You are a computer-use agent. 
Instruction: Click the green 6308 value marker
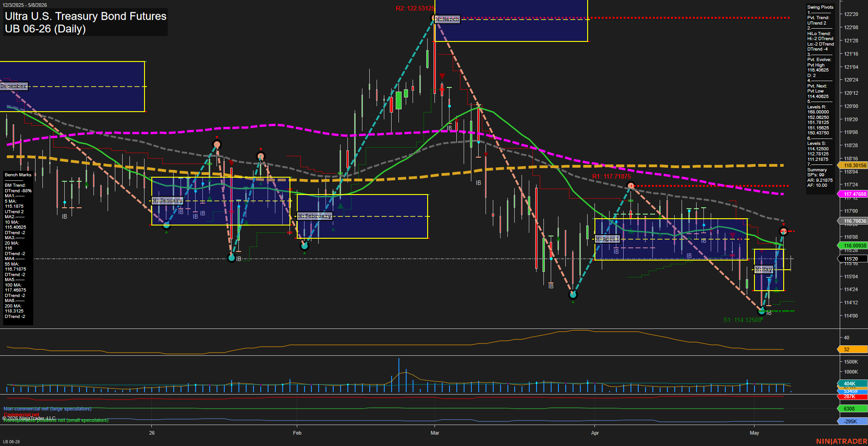point(853,409)
